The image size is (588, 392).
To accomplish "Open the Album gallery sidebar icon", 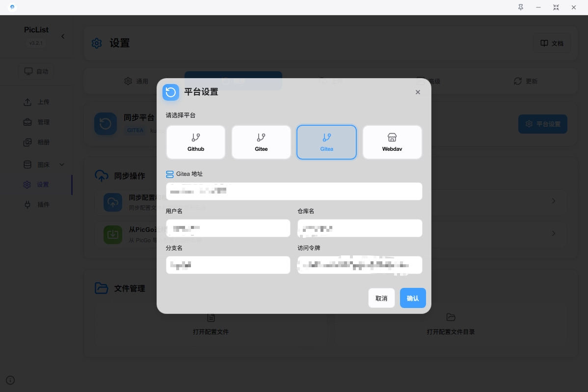I will click(28, 142).
